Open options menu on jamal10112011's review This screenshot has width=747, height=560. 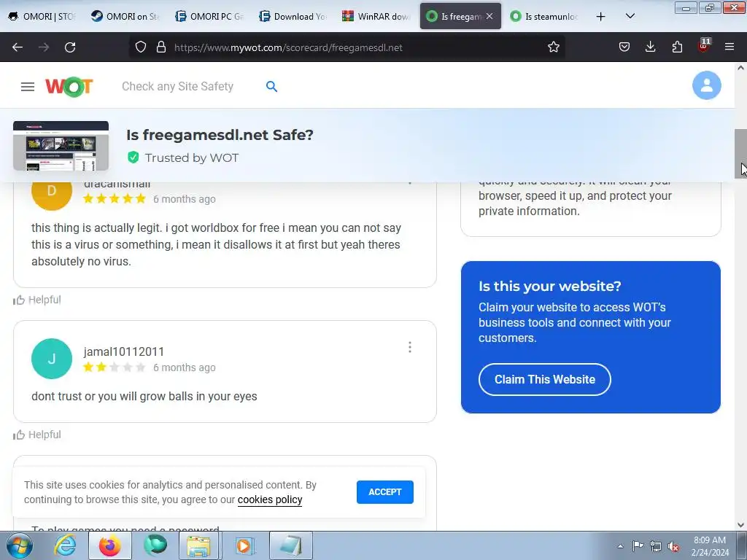click(x=410, y=347)
